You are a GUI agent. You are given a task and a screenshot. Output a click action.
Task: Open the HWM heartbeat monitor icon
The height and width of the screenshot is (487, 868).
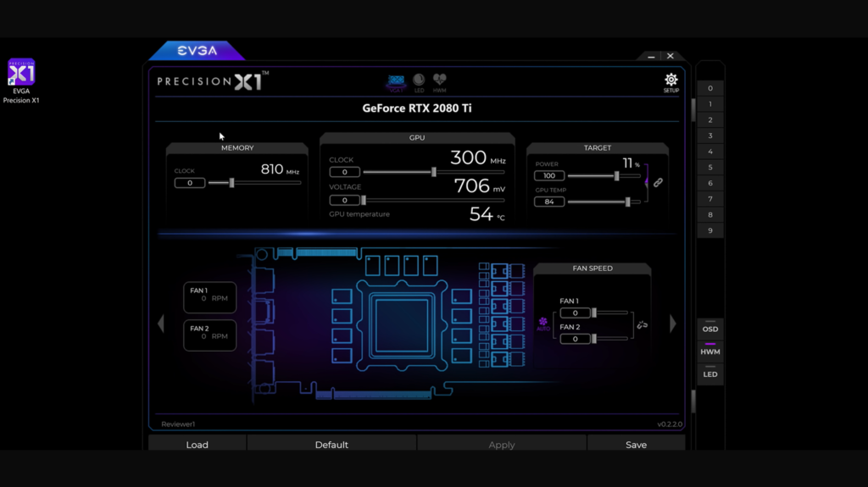(439, 82)
